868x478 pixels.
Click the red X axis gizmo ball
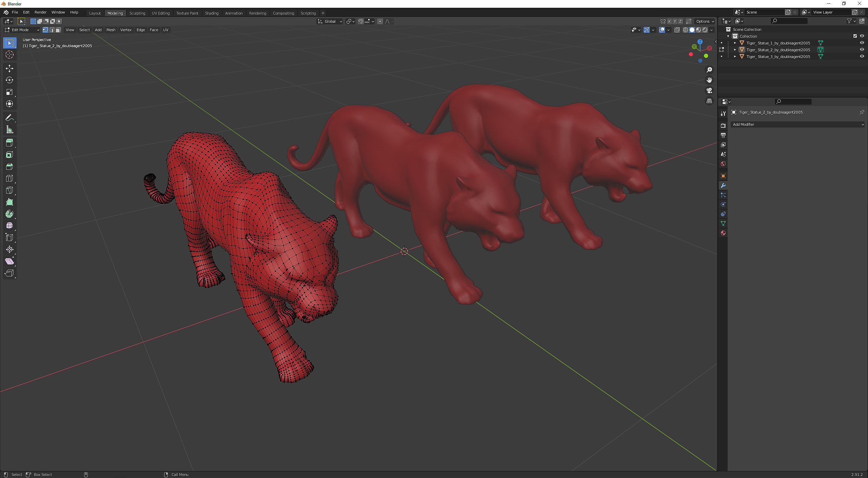coord(709,48)
